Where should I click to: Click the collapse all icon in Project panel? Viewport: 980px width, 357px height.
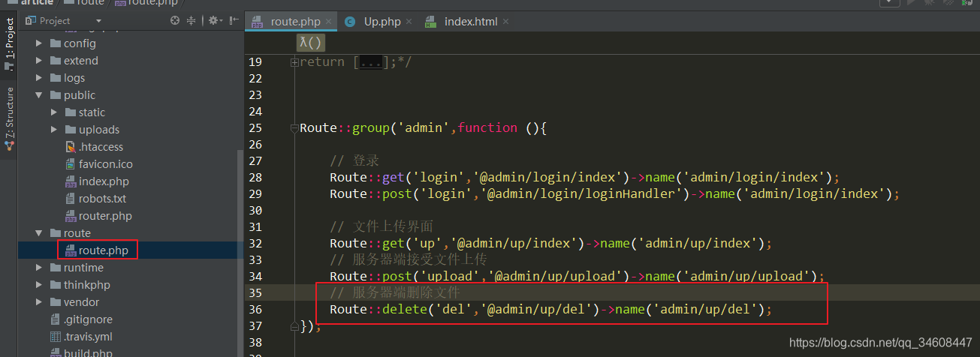[191, 20]
